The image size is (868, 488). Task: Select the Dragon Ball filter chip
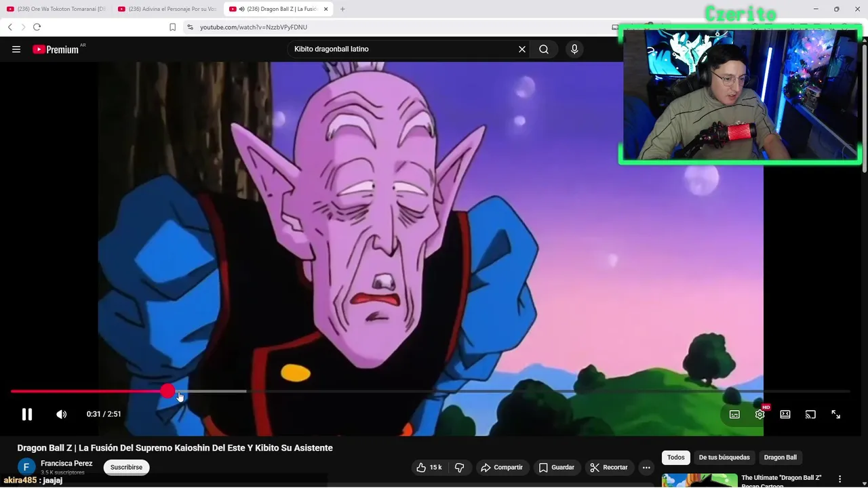pos(781,457)
